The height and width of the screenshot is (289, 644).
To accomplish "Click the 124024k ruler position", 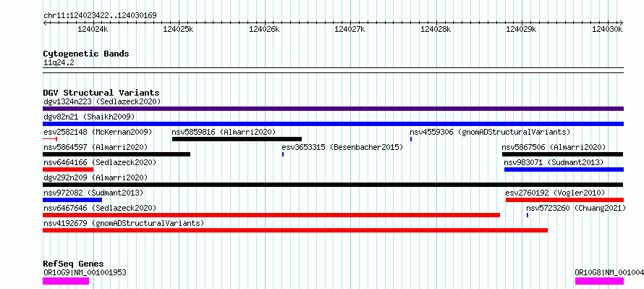I will [x=93, y=29].
